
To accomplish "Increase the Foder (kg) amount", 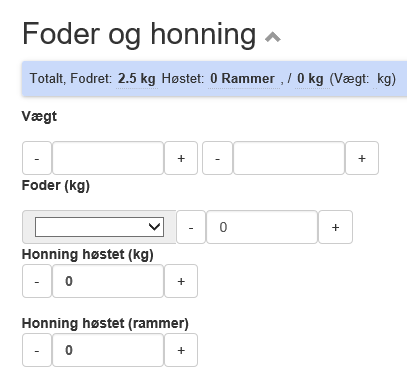I will 335,227.
